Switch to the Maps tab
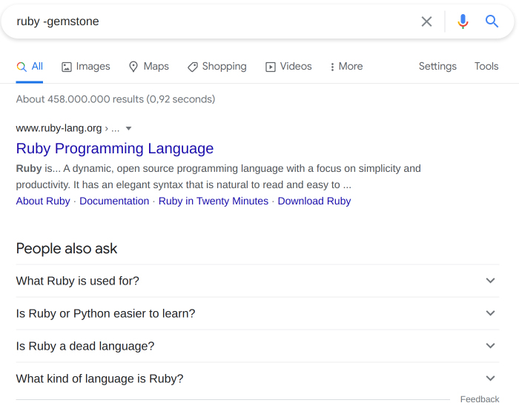 click(148, 67)
